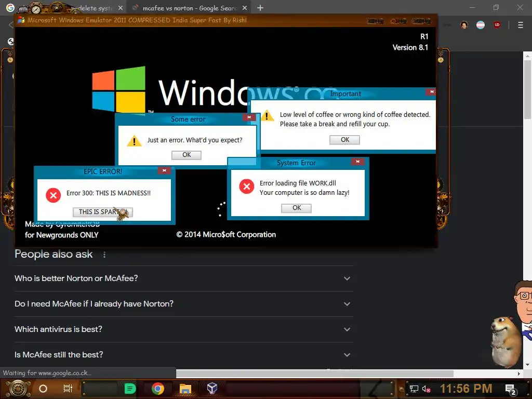Screen dimensions: 532x399
Task: Click the network icon in system tray
Action: [x=414, y=389]
